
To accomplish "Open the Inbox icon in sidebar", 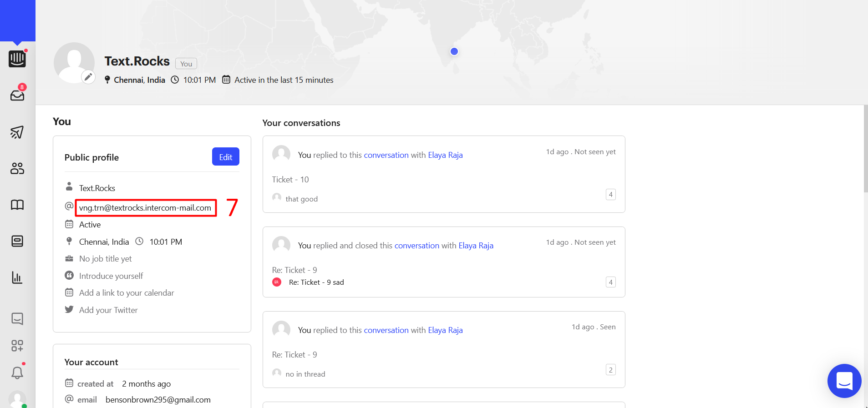I will point(17,95).
